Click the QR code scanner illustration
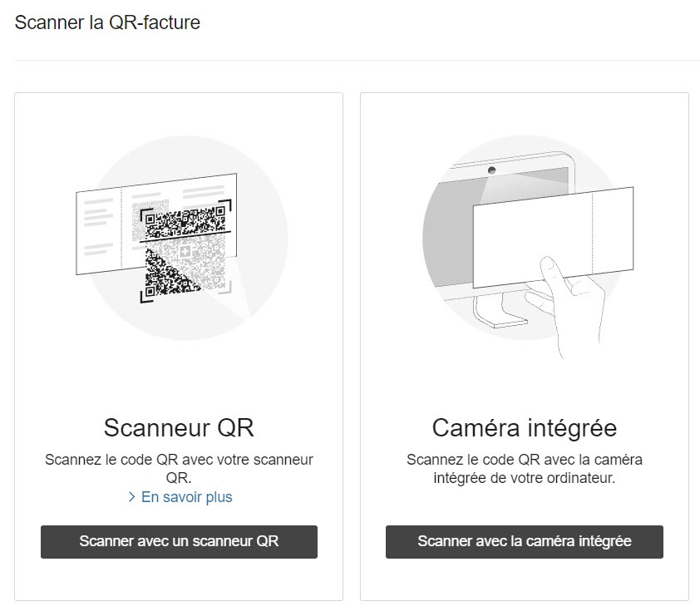This screenshot has width=700, height=616. [182, 239]
